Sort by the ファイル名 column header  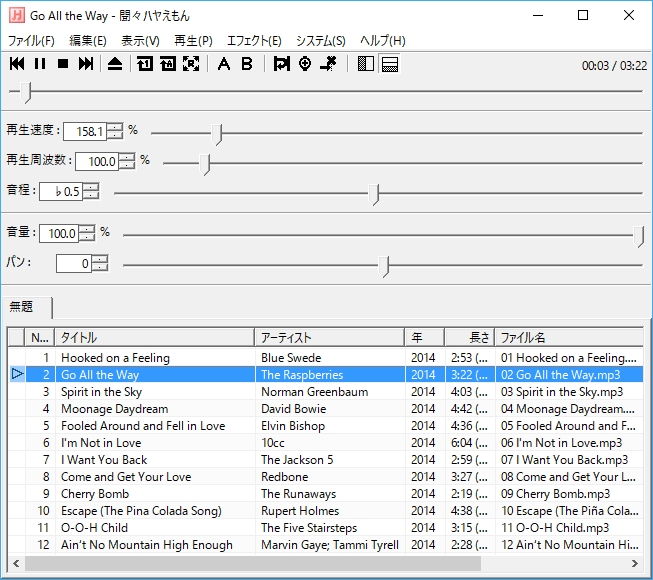click(x=569, y=337)
